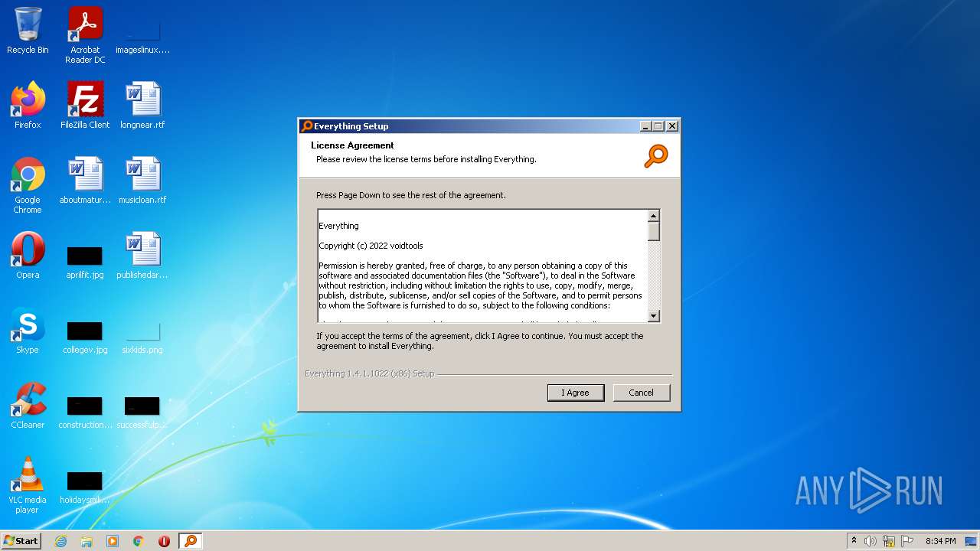Click the 8:34 PM taskbar clock
This screenshot has width=980, height=551.
tap(940, 541)
